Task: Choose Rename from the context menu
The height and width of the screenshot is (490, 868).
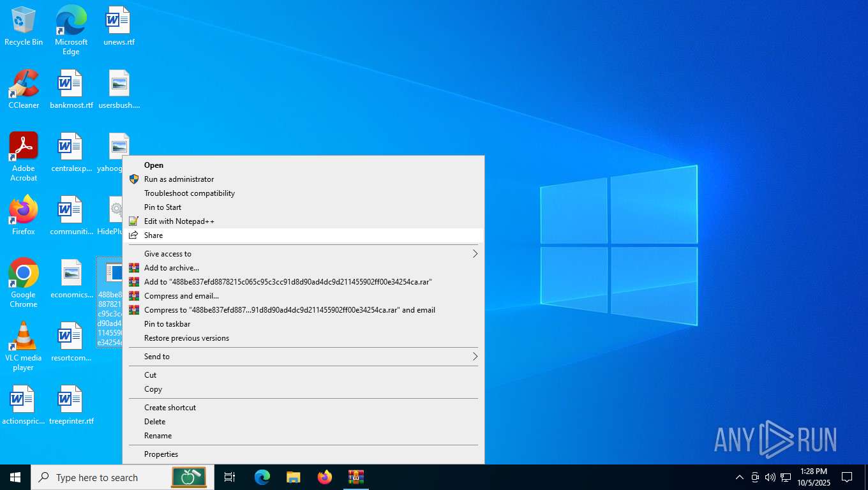Action: coord(303,436)
